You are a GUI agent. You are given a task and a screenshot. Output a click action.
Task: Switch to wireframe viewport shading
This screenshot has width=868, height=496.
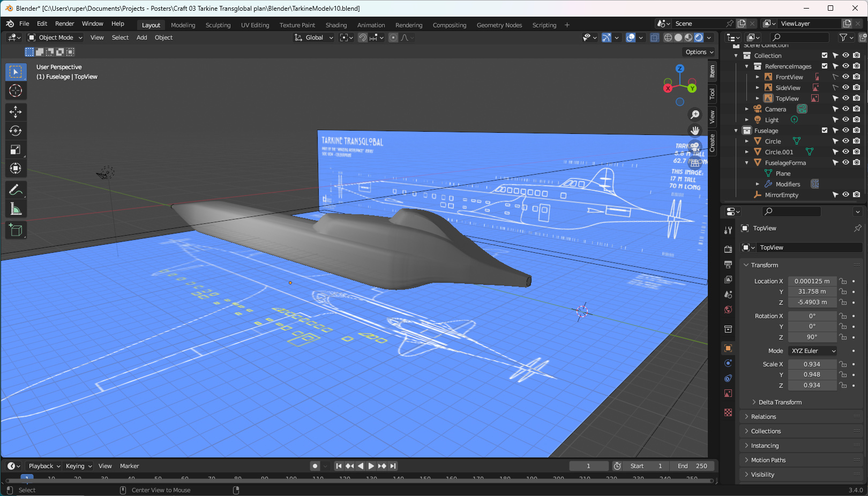[668, 37]
